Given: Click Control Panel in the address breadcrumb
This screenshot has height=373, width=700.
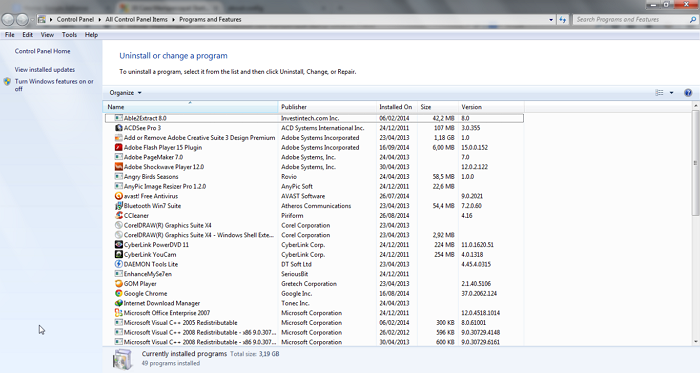Looking at the screenshot, I should (x=75, y=20).
